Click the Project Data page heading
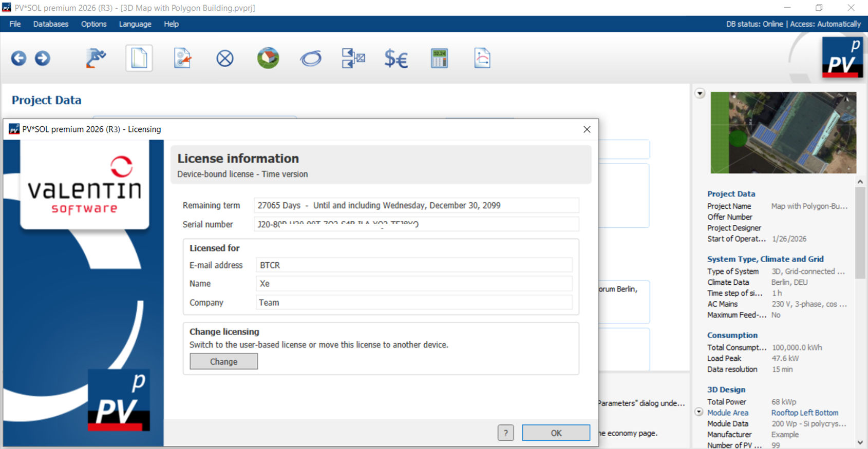 47,100
